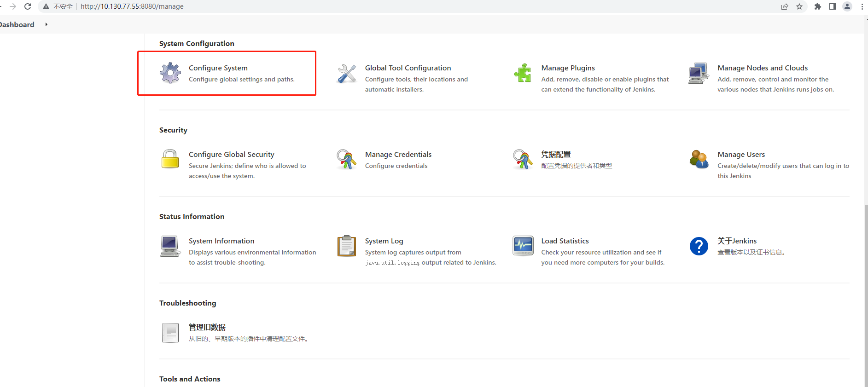Click the 关于Jenkins question mark icon

pyautogui.click(x=699, y=246)
